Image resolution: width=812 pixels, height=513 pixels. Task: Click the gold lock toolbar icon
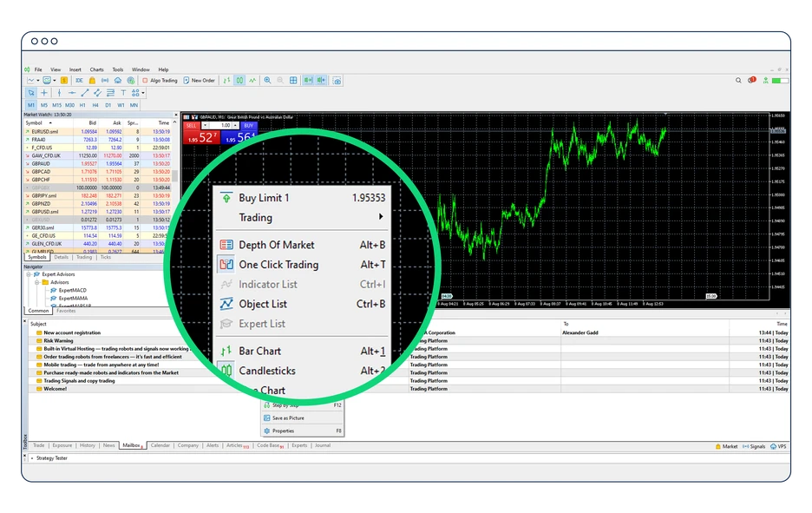click(x=92, y=81)
